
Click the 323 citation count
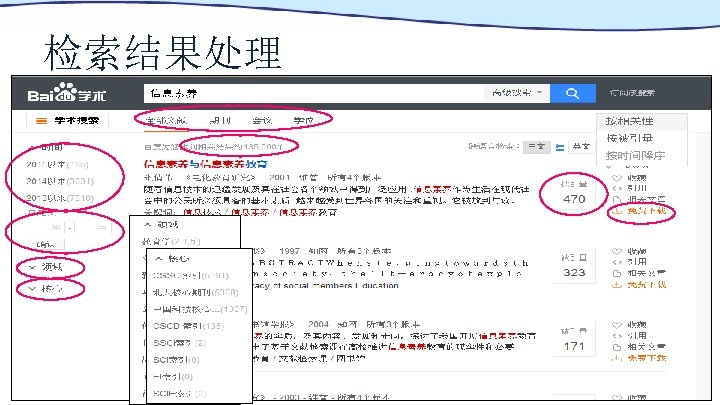coord(574,272)
